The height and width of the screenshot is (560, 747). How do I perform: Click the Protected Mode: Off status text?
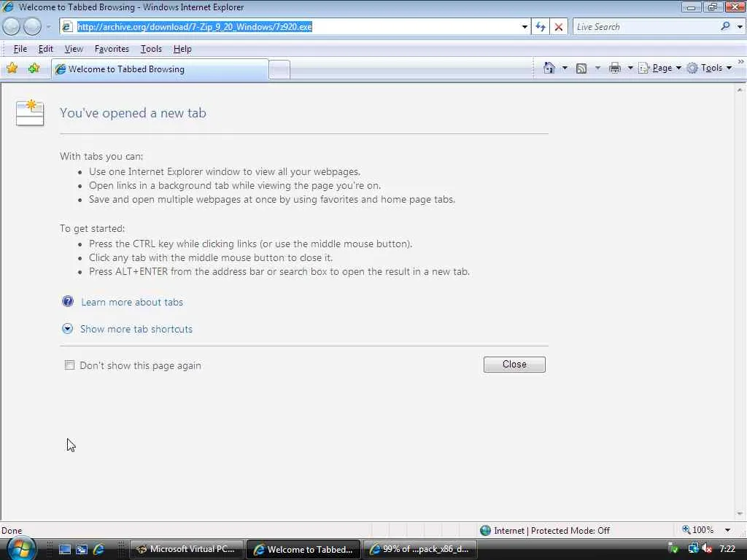(x=570, y=531)
